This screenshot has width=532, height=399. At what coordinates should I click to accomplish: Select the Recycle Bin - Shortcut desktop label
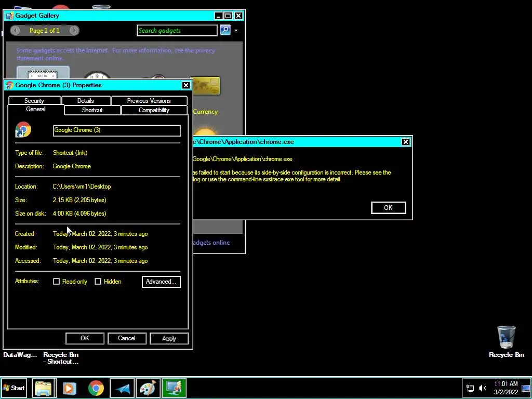click(61, 358)
